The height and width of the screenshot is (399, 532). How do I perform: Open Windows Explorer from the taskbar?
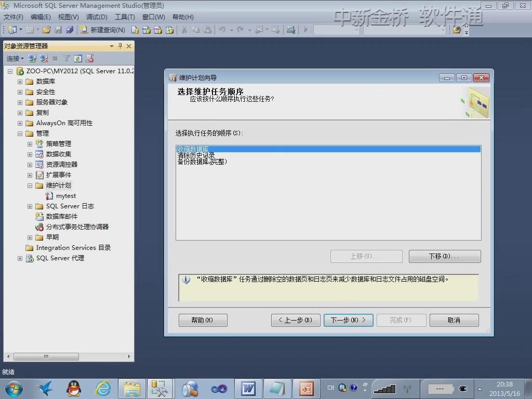[x=131, y=389]
